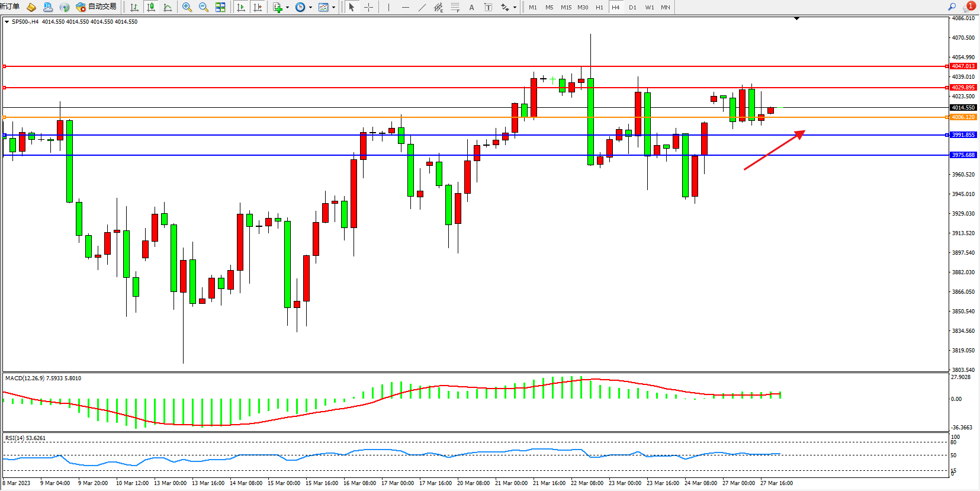Expand the add indicators dropdown arrow

(x=287, y=8)
